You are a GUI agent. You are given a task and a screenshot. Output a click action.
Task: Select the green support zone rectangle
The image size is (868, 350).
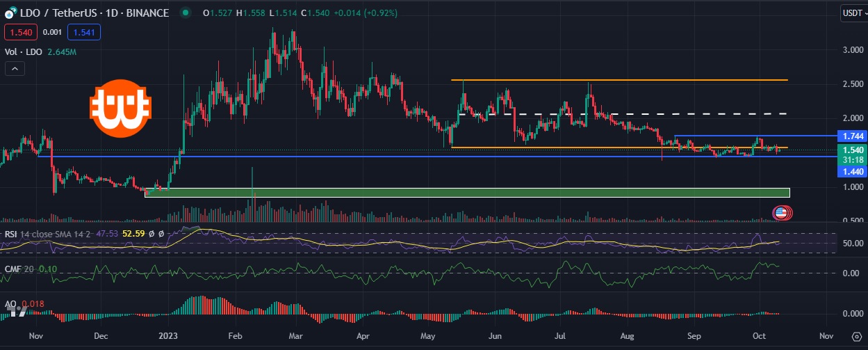(467, 192)
